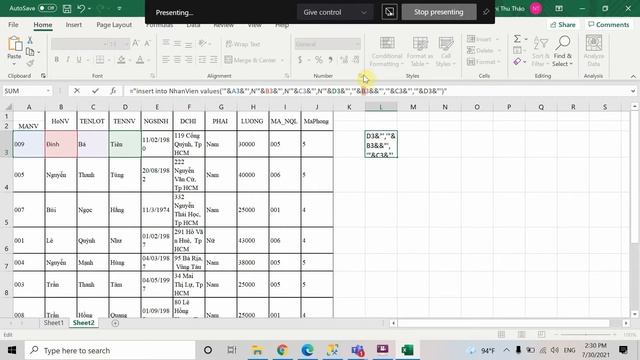Image resolution: width=640 pixels, height=360 pixels.
Task: Open the Give control dropdown
Action: point(335,12)
